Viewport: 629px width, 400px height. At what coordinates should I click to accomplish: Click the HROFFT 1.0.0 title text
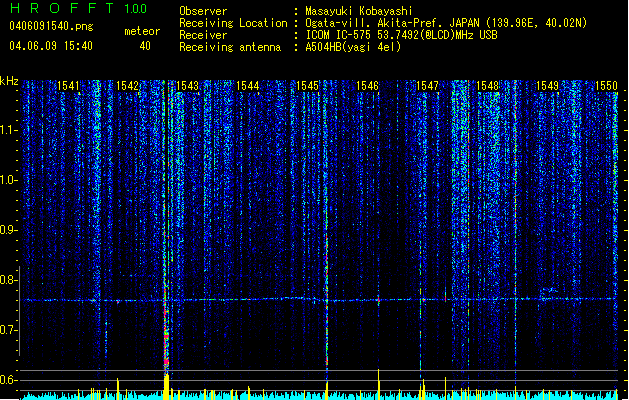[79, 8]
